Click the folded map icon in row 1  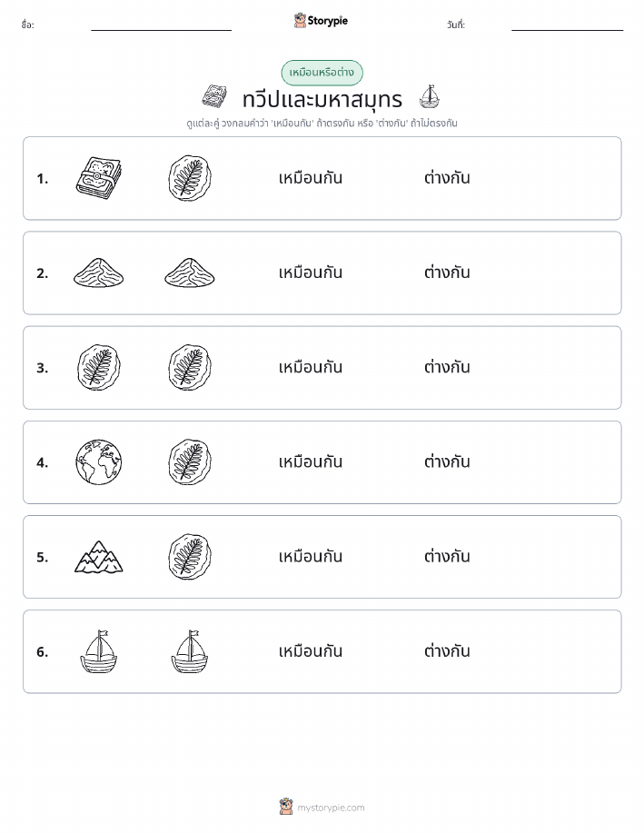[99, 178]
